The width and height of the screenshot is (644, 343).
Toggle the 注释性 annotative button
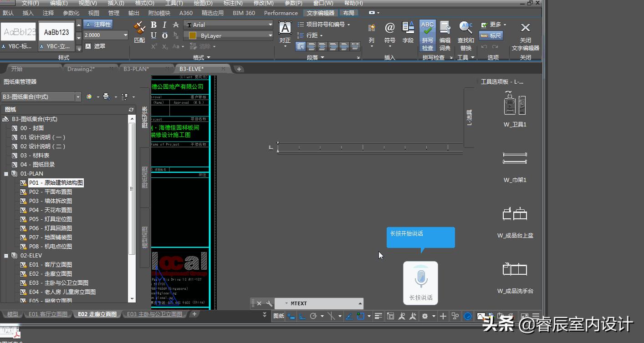point(98,25)
